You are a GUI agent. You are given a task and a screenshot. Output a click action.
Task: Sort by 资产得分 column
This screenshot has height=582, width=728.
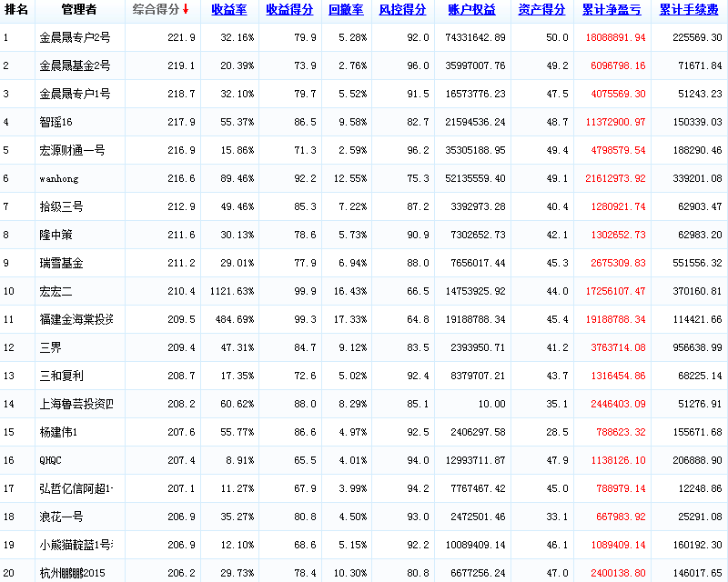pos(541,10)
